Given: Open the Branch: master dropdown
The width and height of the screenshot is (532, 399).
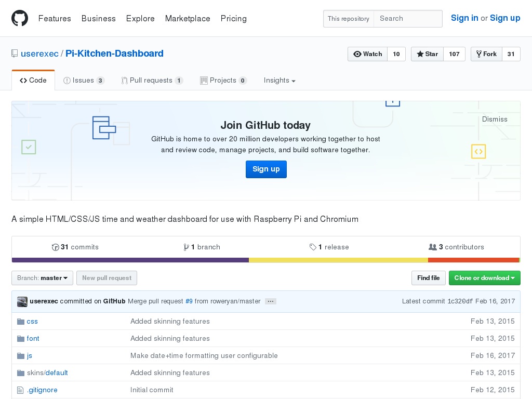Looking at the screenshot, I should point(43,278).
